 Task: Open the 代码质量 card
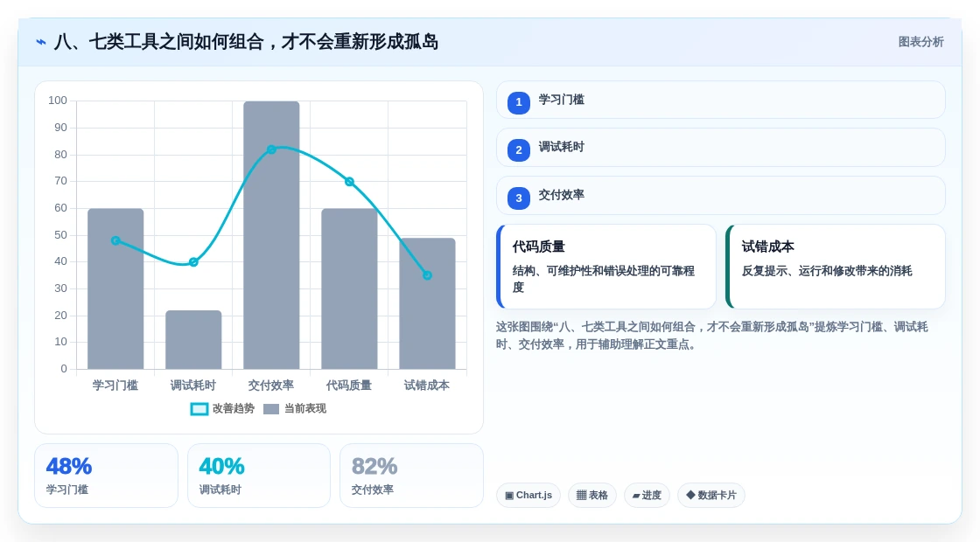coord(606,267)
